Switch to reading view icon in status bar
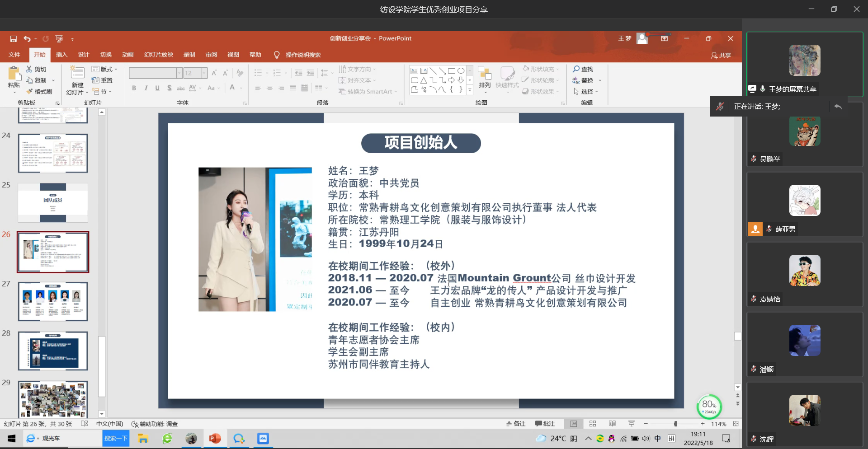Screen dimensions: 868x449 coord(612,424)
